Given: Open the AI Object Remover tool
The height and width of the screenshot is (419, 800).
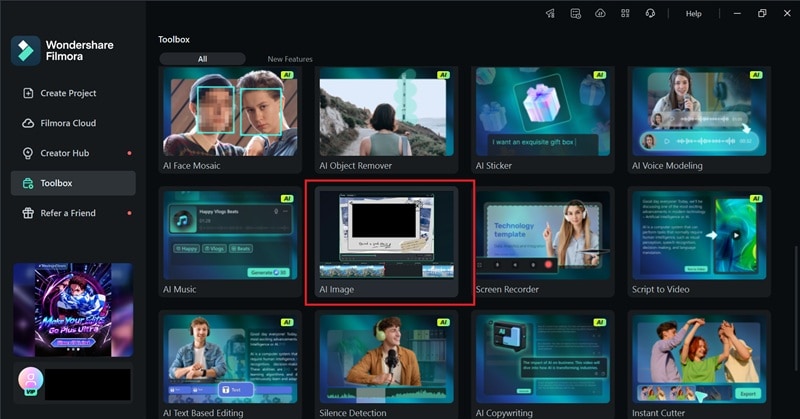Looking at the screenshot, I should 386,120.
